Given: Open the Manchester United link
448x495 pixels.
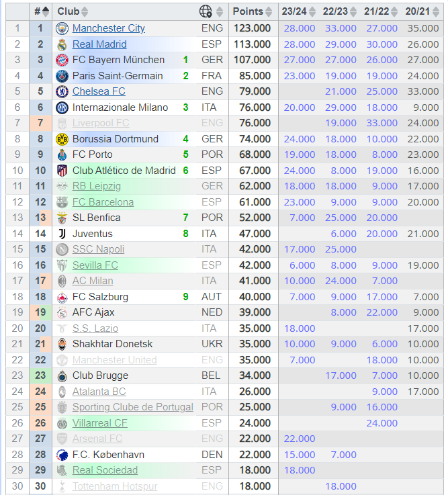Looking at the screenshot, I should pyautogui.click(x=115, y=360).
